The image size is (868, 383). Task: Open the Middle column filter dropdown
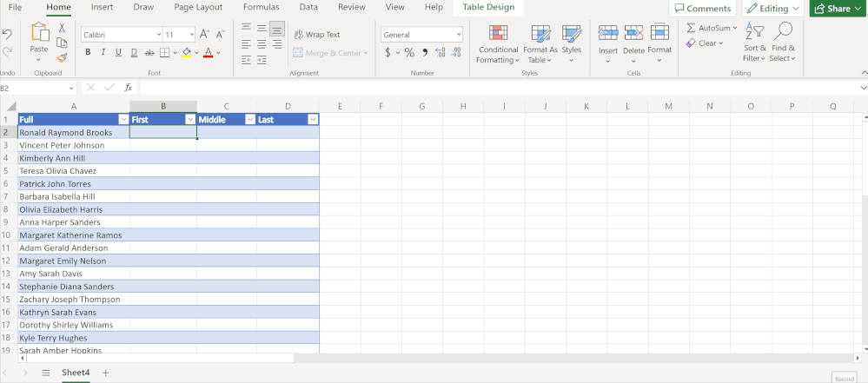[x=250, y=120]
